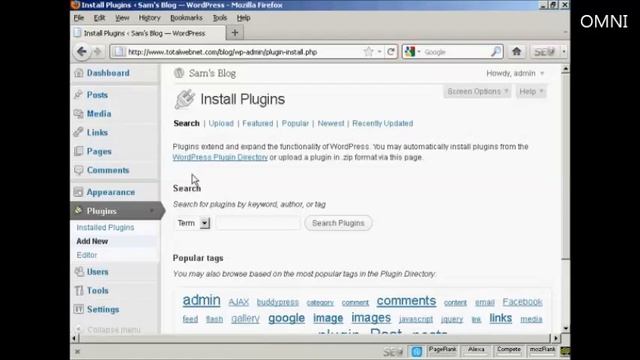Click the Alexa status bar indicator
The width and height of the screenshot is (640, 360).
[476, 350]
